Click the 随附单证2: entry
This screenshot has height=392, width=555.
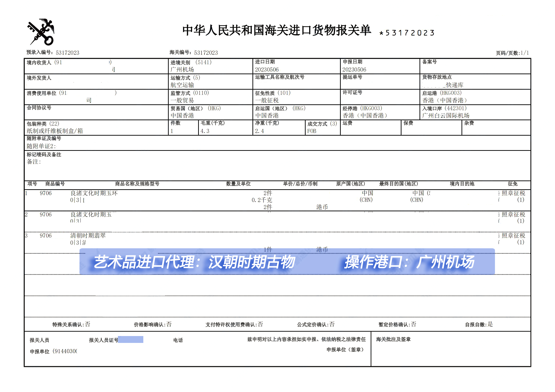click(41, 146)
